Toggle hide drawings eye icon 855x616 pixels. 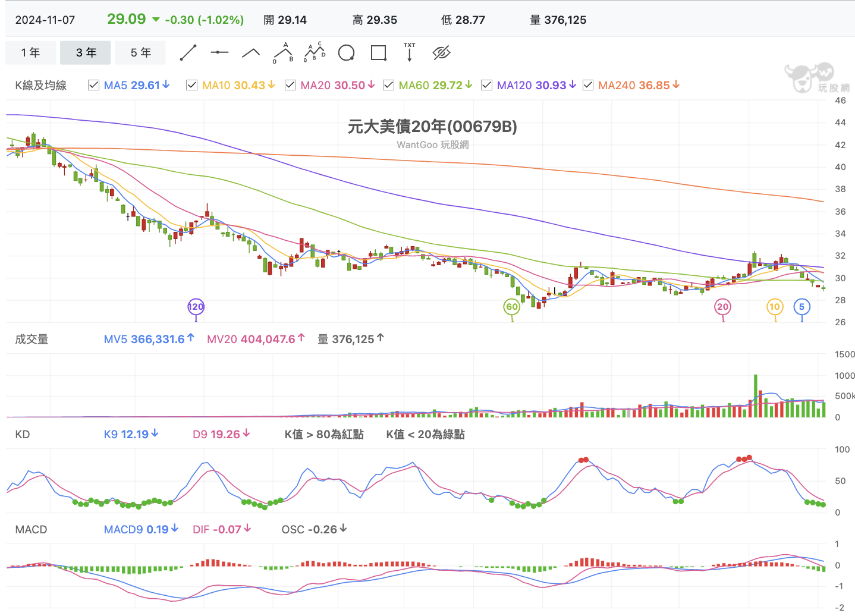tap(441, 53)
